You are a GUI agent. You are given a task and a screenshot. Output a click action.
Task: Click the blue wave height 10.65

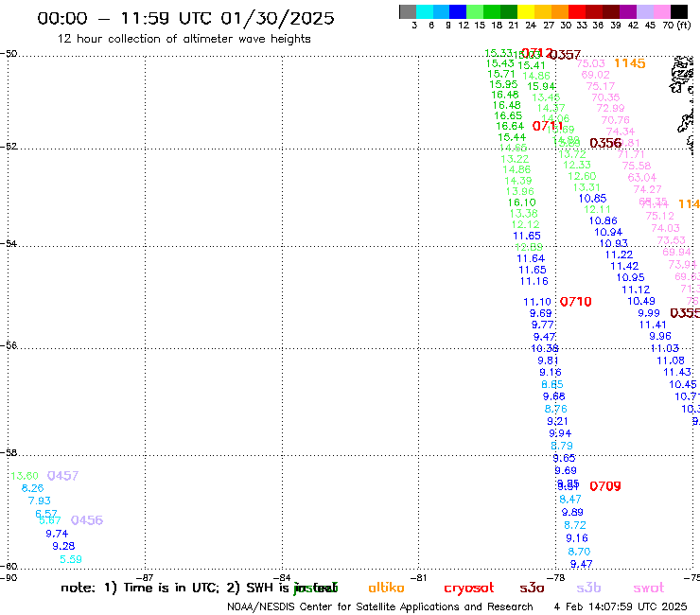point(592,199)
